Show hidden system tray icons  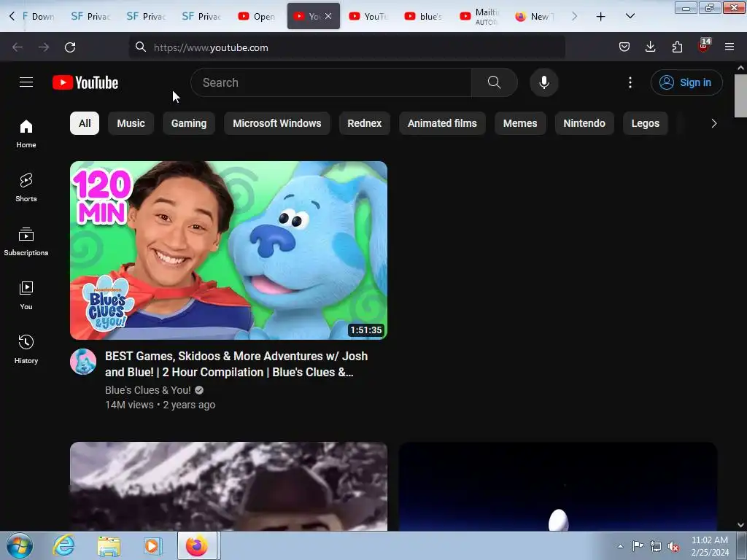tap(620, 546)
